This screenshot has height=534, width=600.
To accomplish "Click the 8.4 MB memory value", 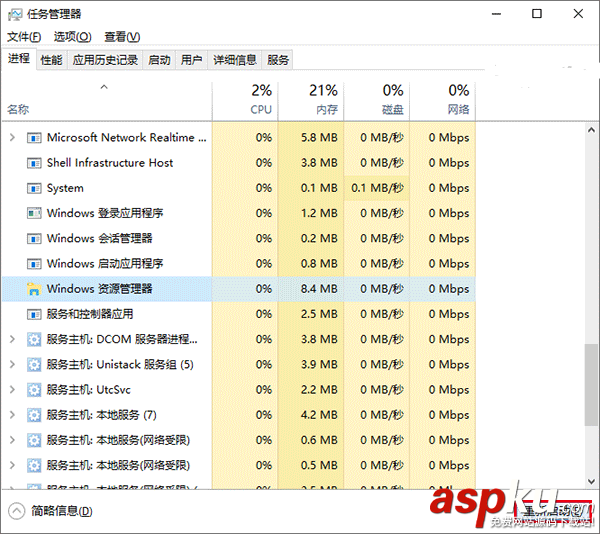I will (319, 289).
